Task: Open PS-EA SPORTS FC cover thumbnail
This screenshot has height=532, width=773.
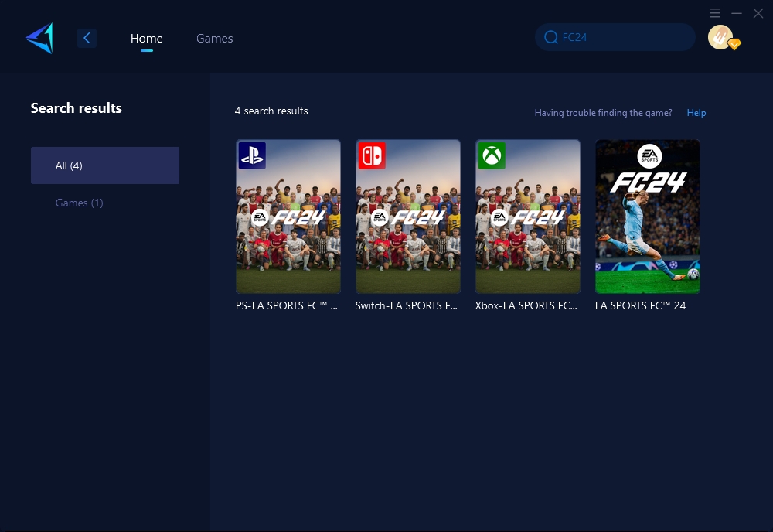Action: 288,217
